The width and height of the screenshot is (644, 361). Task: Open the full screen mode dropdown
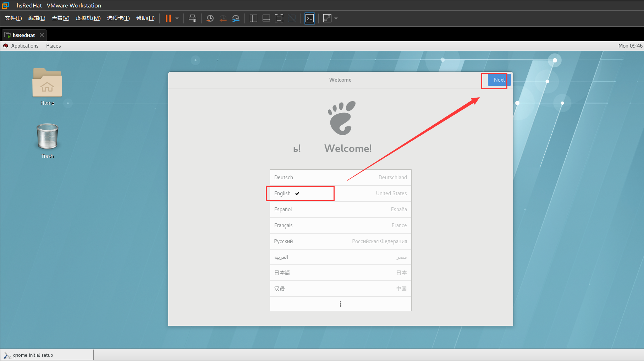(336, 18)
